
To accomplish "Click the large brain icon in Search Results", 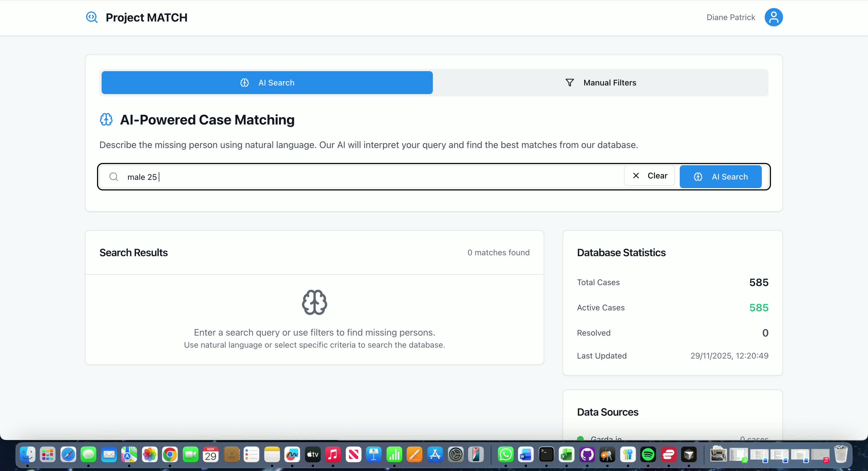I will 314,302.
